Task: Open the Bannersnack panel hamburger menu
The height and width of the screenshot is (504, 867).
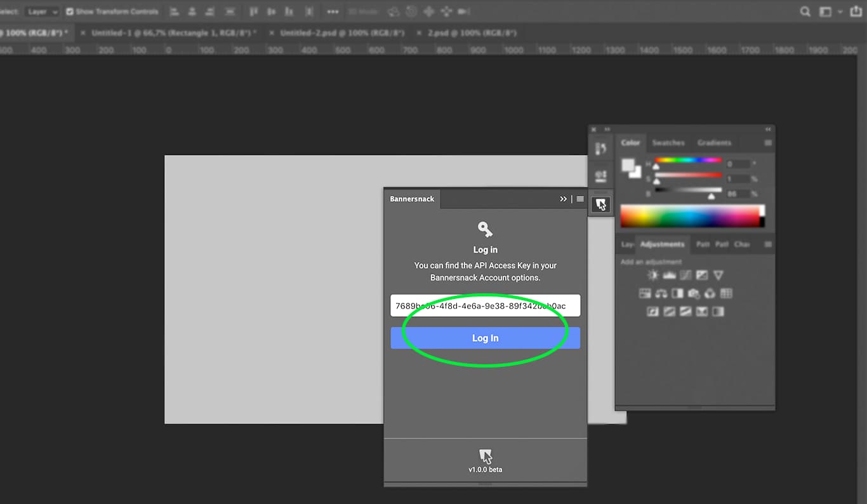Action: point(580,199)
